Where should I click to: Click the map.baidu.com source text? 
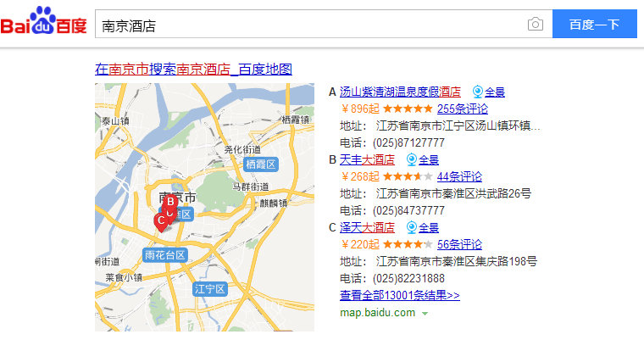pos(377,313)
